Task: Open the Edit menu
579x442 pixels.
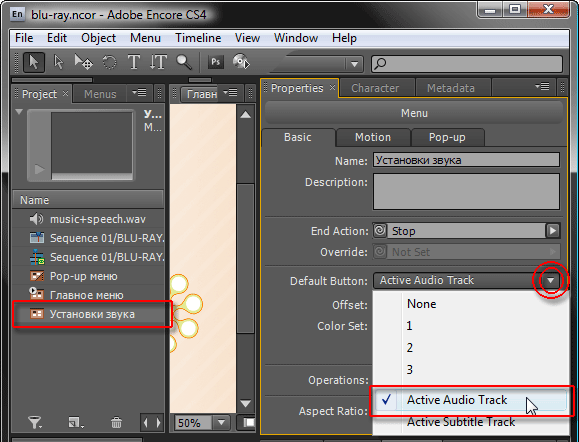Action: (x=57, y=38)
